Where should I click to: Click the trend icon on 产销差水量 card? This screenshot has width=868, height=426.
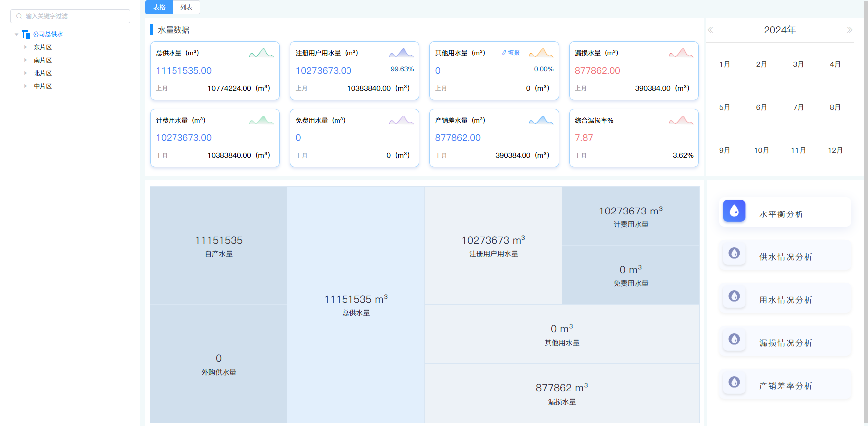click(541, 120)
